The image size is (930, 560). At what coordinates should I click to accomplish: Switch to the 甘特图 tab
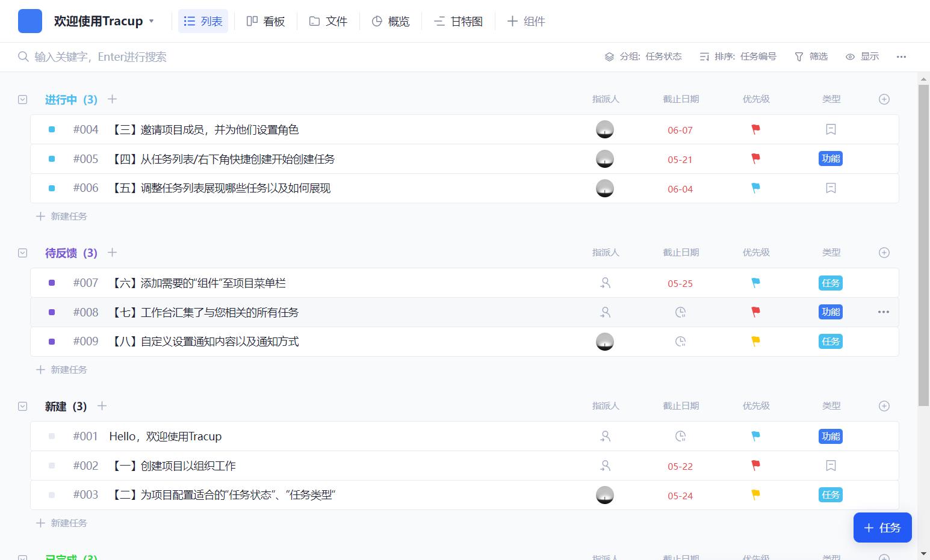click(458, 21)
